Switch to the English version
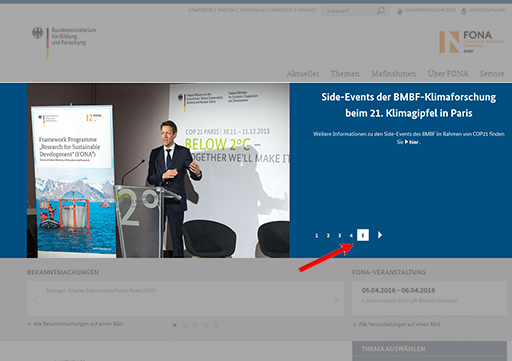 [x=227, y=10]
